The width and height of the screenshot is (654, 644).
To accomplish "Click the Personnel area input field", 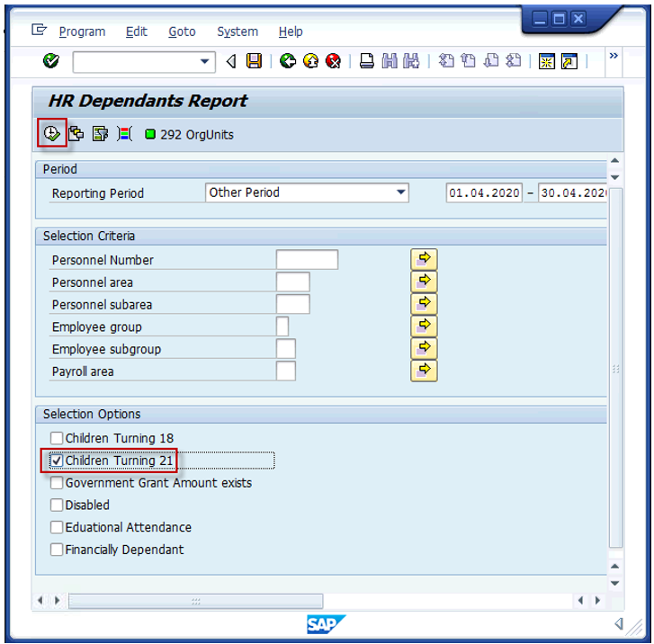I will pos(292,282).
